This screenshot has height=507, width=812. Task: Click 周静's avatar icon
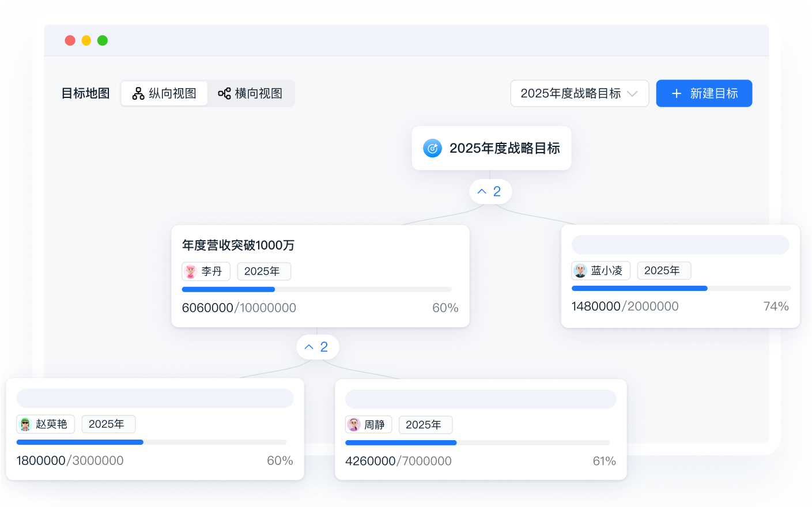(x=354, y=425)
